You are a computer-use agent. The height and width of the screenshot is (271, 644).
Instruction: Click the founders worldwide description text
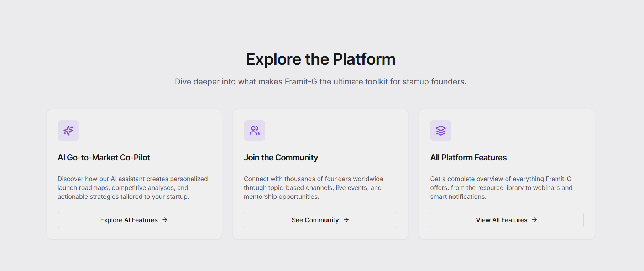point(313,188)
